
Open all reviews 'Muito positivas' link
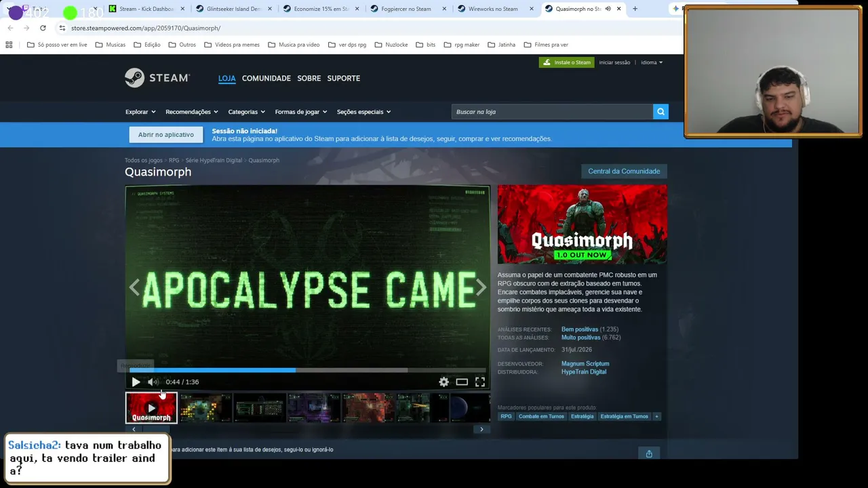point(581,338)
